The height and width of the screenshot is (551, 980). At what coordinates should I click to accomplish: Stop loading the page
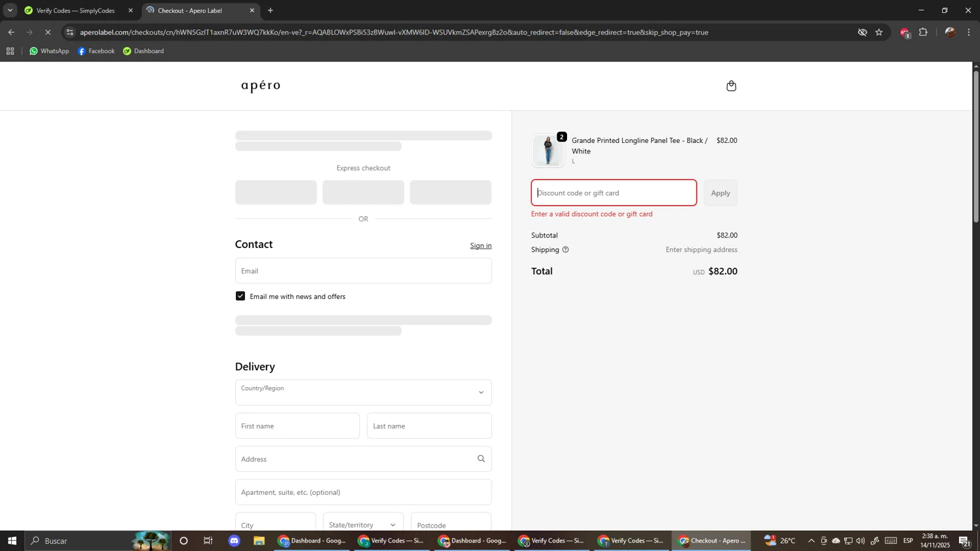(x=48, y=32)
